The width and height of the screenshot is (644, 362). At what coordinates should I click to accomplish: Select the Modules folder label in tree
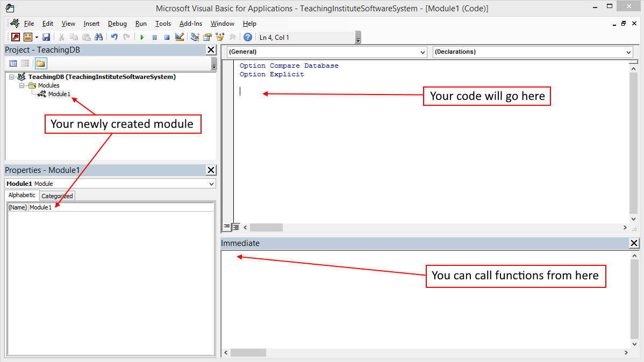[x=48, y=85]
